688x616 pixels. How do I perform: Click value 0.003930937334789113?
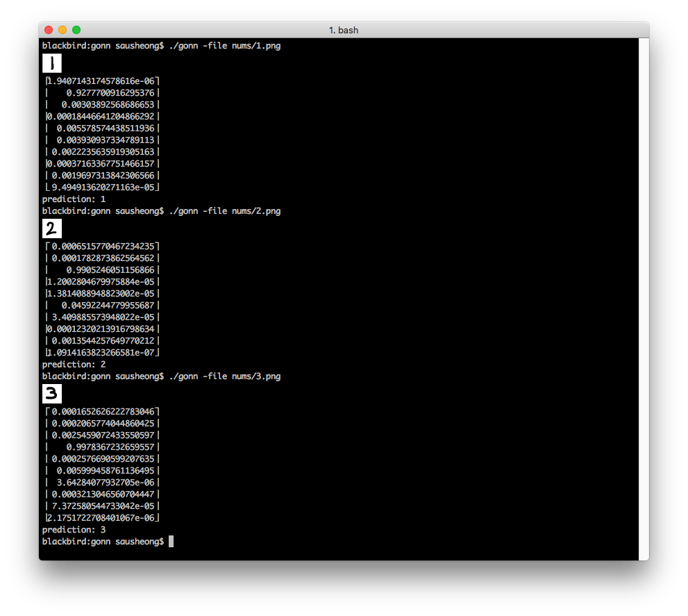(106, 140)
